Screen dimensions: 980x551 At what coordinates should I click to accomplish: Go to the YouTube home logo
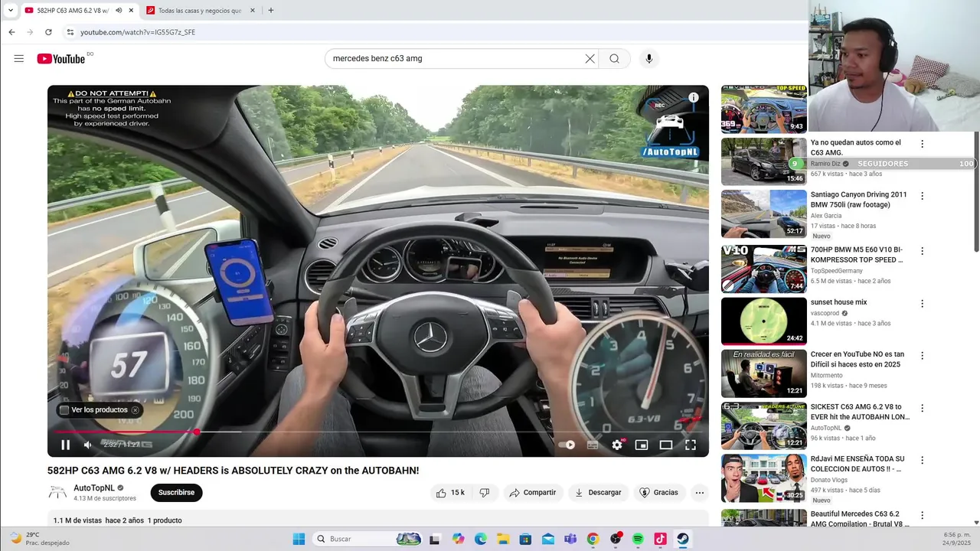61,59
